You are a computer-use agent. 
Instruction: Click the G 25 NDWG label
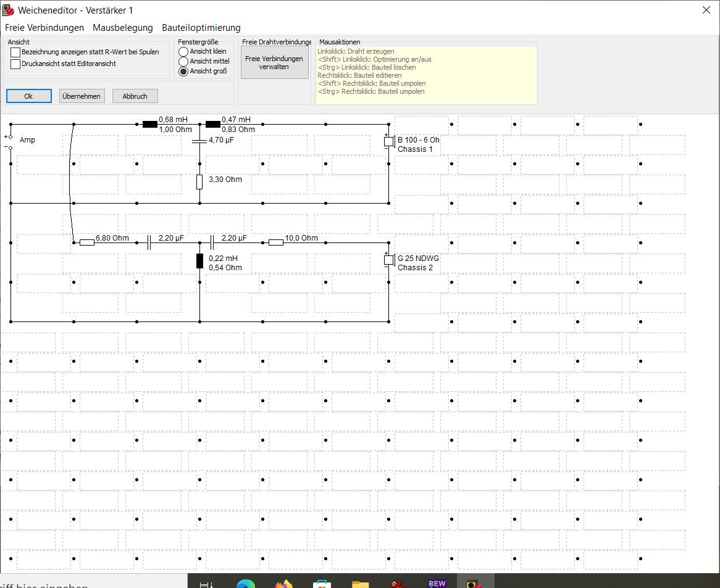click(x=418, y=259)
